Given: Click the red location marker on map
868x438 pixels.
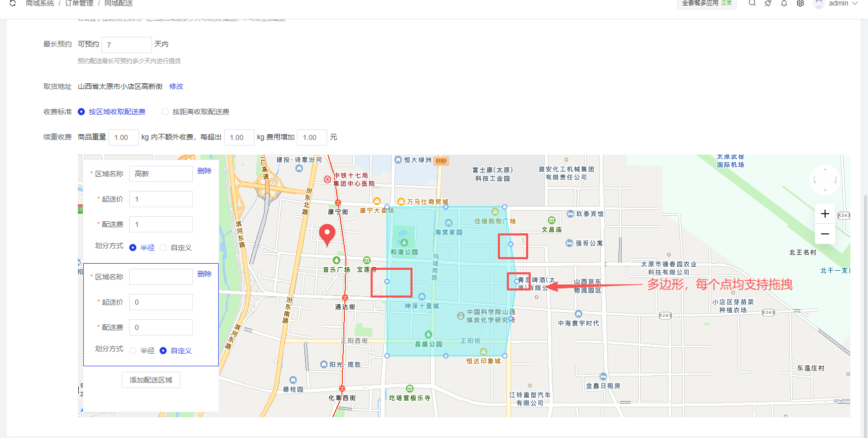Looking at the screenshot, I should click(327, 234).
